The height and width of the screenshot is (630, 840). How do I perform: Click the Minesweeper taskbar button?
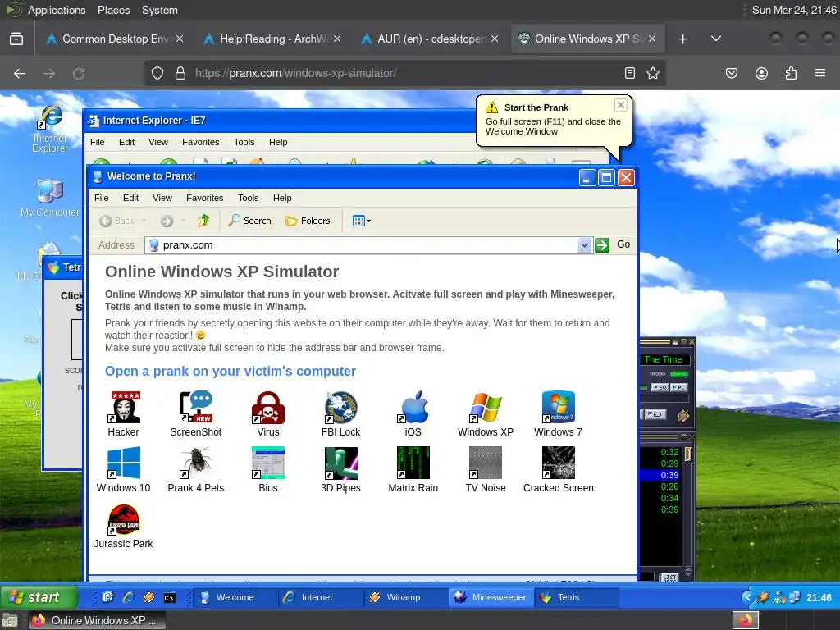point(491,597)
